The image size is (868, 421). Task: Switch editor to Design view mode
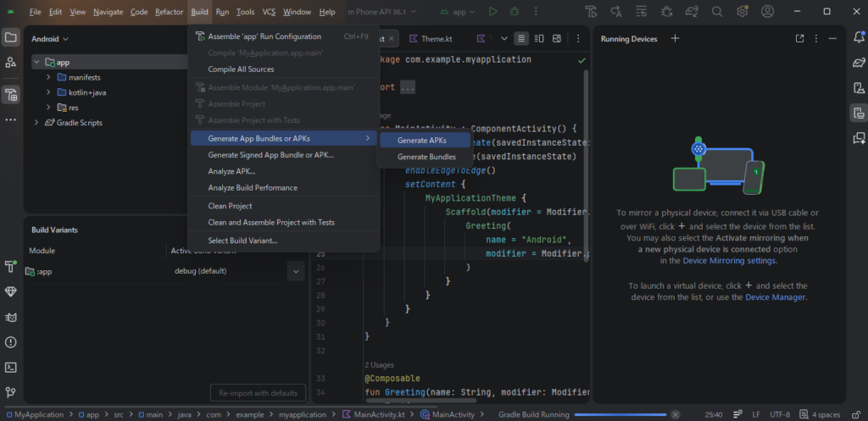(x=558, y=39)
